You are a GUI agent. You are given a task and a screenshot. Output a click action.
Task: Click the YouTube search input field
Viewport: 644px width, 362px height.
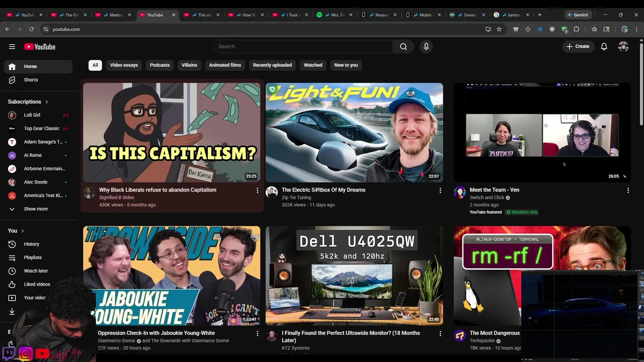click(x=303, y=46)
